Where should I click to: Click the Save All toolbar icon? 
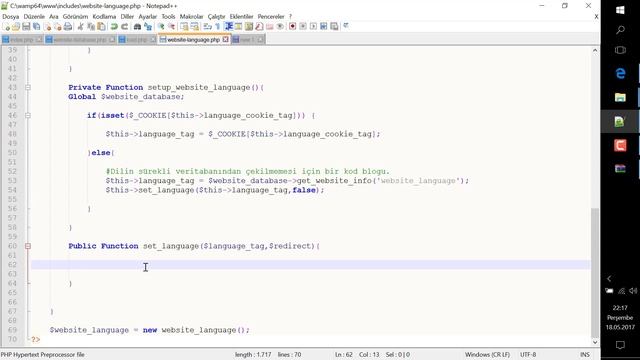pyautogui.click(x=36, y=27)
